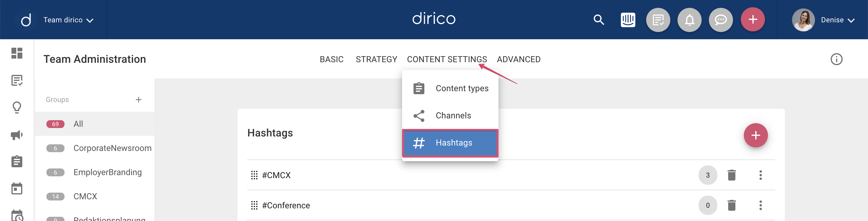Add a new hashtag with red plus
868x221 pixels.
click(756, 135)
